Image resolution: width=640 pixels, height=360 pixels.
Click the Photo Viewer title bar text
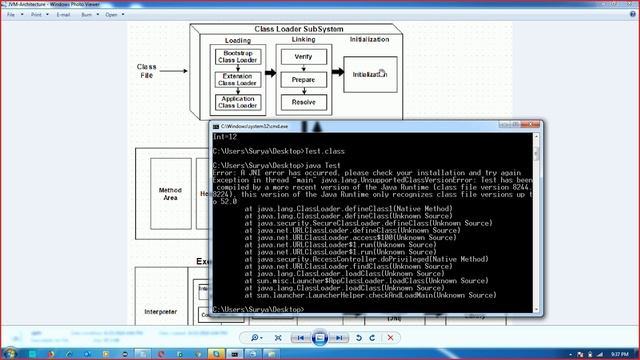[53, 4]
